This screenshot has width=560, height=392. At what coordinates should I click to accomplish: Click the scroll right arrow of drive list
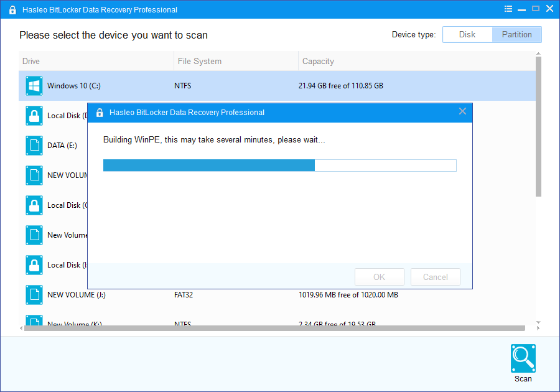[x=538, y=328]
